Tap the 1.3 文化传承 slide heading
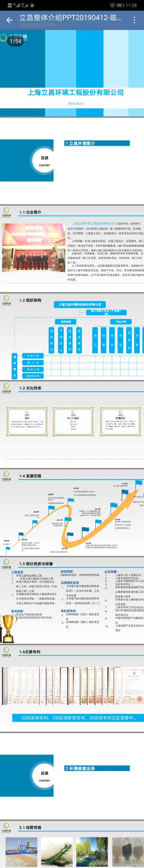 tap(30, 388)
